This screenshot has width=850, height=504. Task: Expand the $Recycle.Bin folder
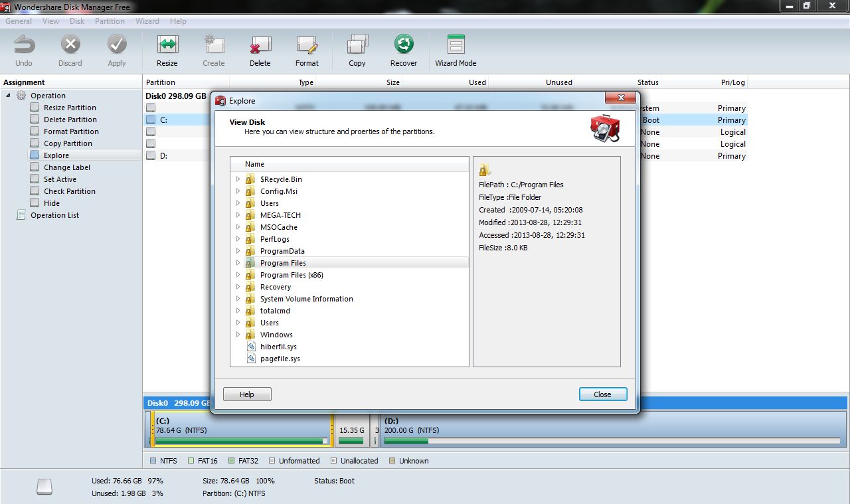click(238, 179)
